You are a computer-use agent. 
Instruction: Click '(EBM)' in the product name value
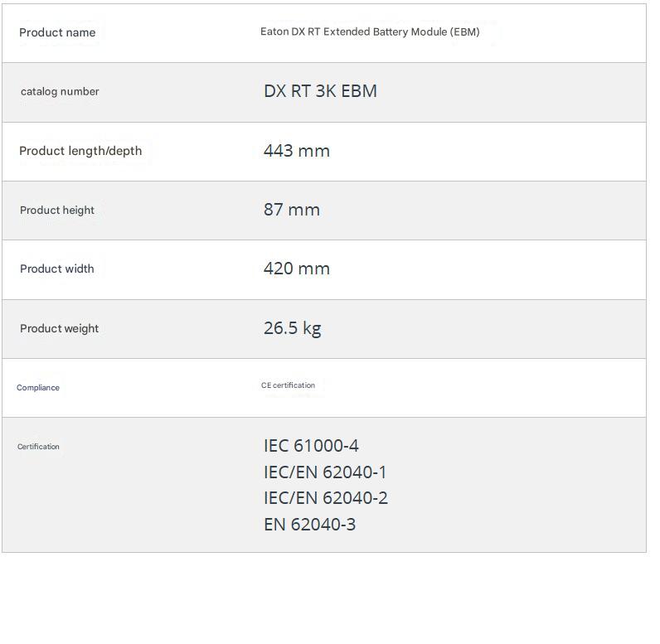(x=464, y=31)
